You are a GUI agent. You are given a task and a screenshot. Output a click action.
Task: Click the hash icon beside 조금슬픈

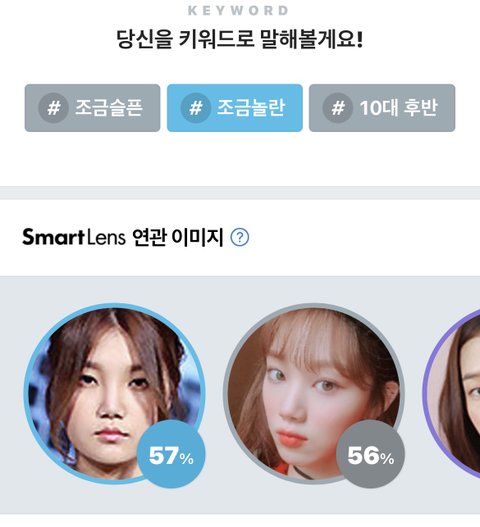click(53, 108)
